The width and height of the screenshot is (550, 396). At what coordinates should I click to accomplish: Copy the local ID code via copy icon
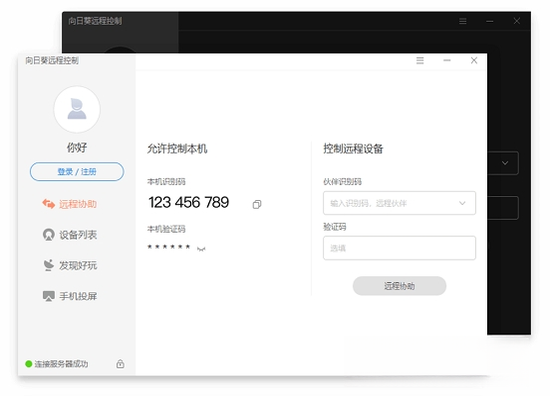click(x=257, y=204)
